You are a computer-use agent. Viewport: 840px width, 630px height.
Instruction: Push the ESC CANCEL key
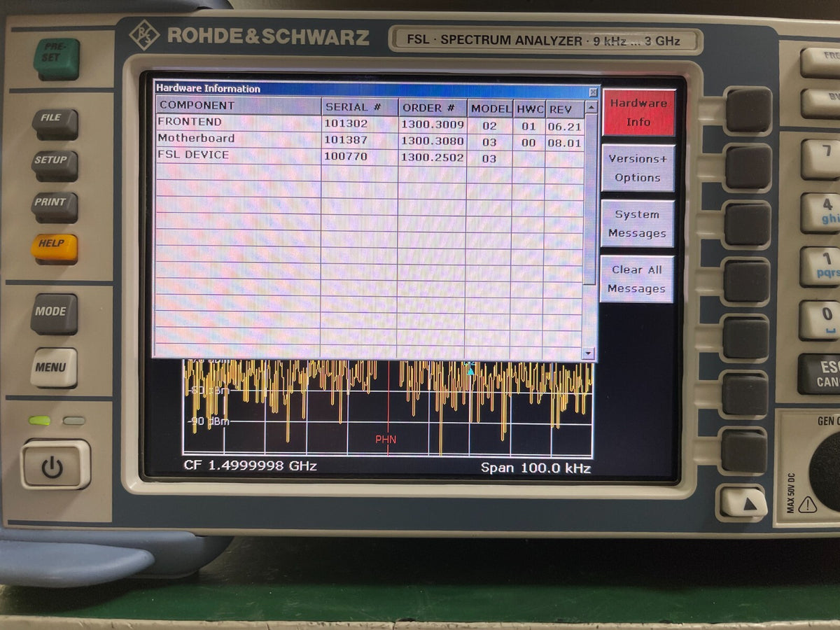(x=818, y=374)
